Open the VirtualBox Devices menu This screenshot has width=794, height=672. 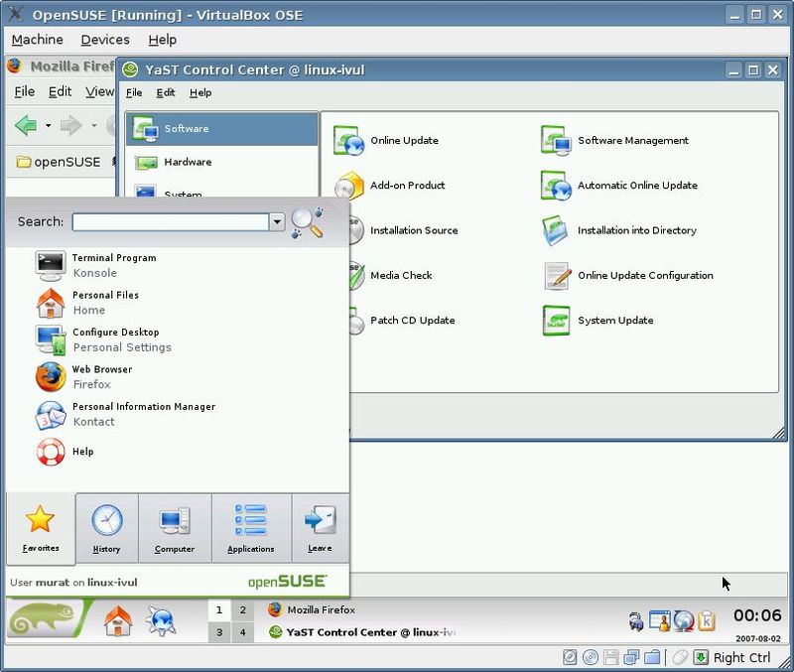pyautogui.click(x=105, y=40)
